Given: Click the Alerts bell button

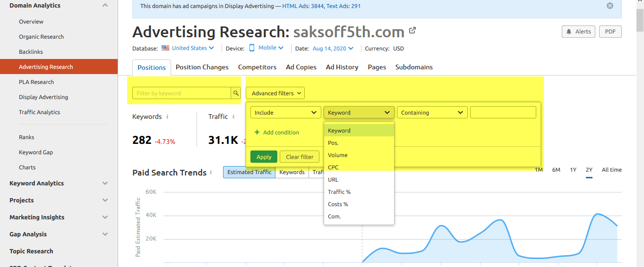Looking at the screenshot, I should click(578, 32).
